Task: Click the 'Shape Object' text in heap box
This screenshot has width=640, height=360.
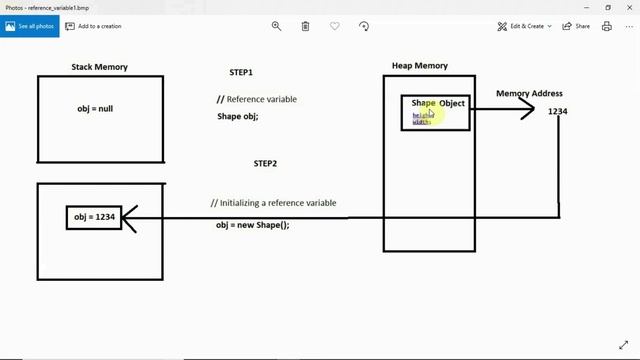Action: (x=438, y=103)
